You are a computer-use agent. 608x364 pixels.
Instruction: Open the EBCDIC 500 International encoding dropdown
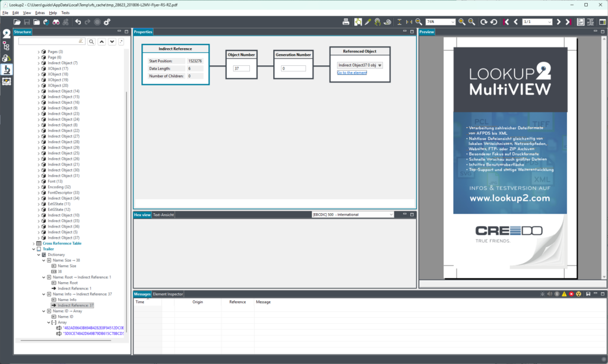(353, 214)
